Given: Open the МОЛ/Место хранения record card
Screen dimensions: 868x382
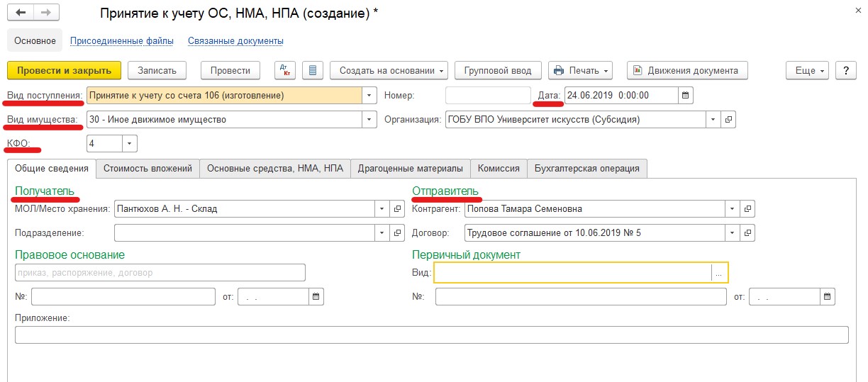Looking at the screenshot, I should click(x=397, y=209).
